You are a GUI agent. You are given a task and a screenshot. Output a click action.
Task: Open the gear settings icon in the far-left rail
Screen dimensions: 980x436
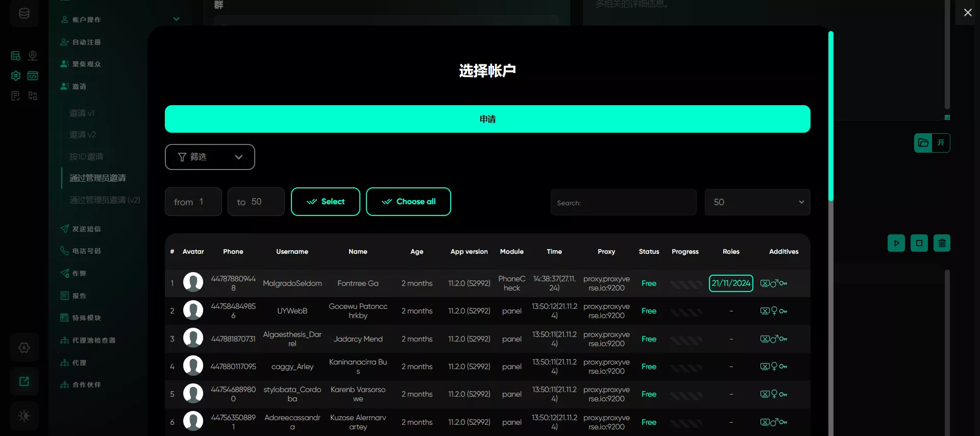24,348
